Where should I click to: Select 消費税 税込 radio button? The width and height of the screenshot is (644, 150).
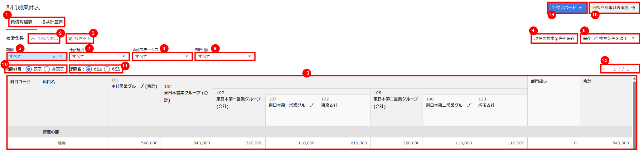(107, 69)
